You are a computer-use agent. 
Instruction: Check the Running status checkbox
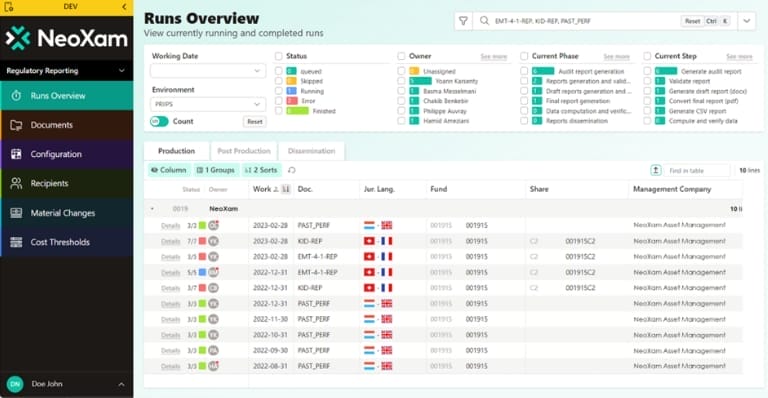pos(279,91)
